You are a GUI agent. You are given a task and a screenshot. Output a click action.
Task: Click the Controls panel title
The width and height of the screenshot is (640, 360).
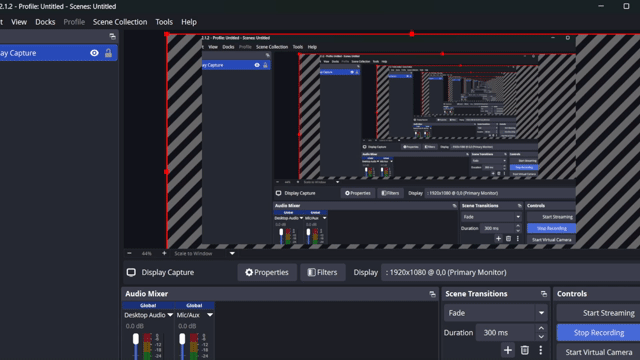pyautogui.click(x=572, y=294)
